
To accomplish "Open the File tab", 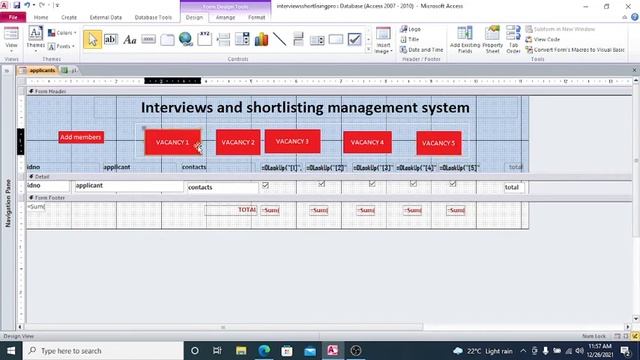I will pyautogui.click(x=13, y=17).
